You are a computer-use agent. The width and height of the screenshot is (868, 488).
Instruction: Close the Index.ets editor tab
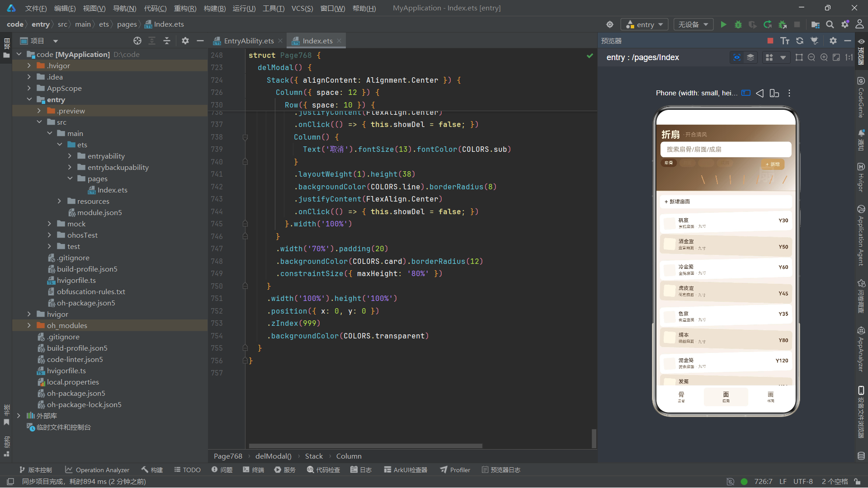pyautogui.click(x=339, y=41)
